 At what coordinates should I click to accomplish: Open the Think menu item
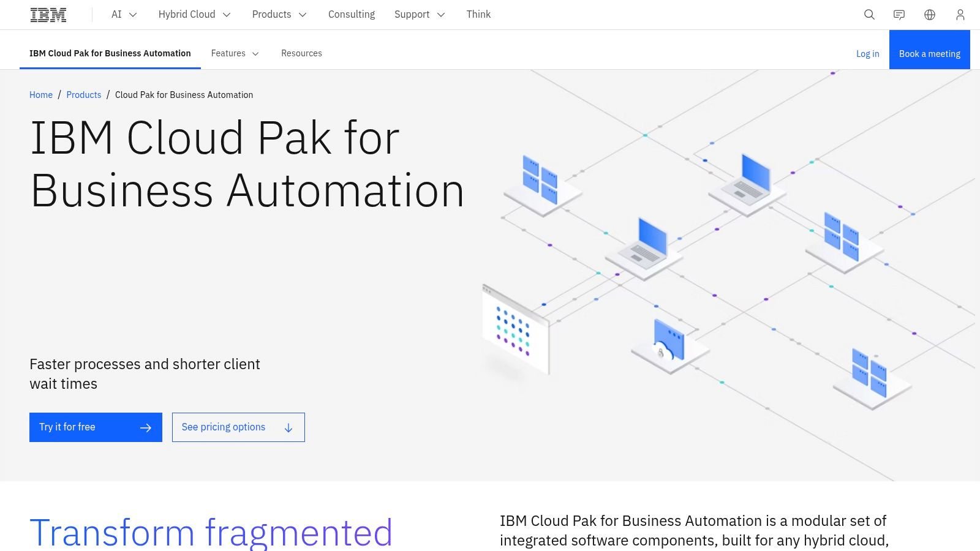[478, 14]
